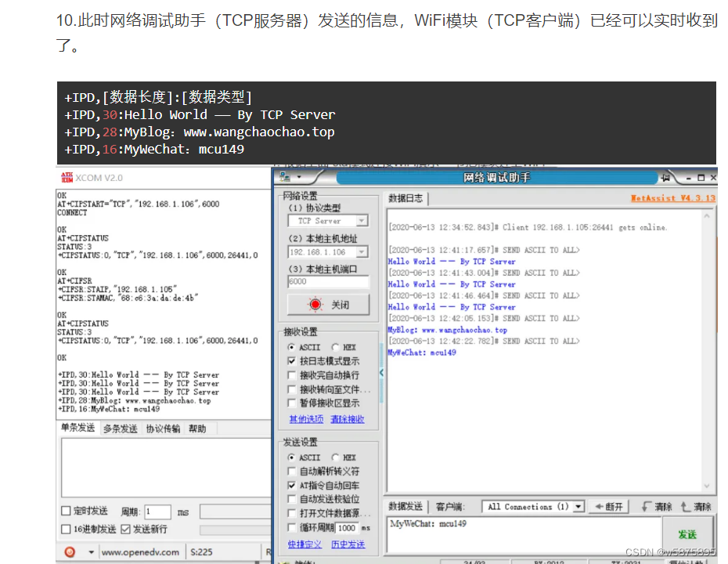Uncheck 发送新行 in the XCOM window
728x564 pixels.
[125, 530]
